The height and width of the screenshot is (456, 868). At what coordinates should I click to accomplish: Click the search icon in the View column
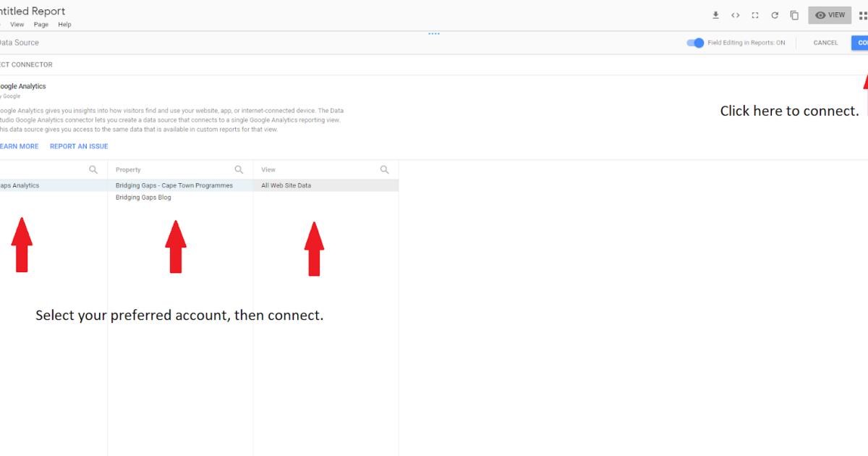point(384,169)
